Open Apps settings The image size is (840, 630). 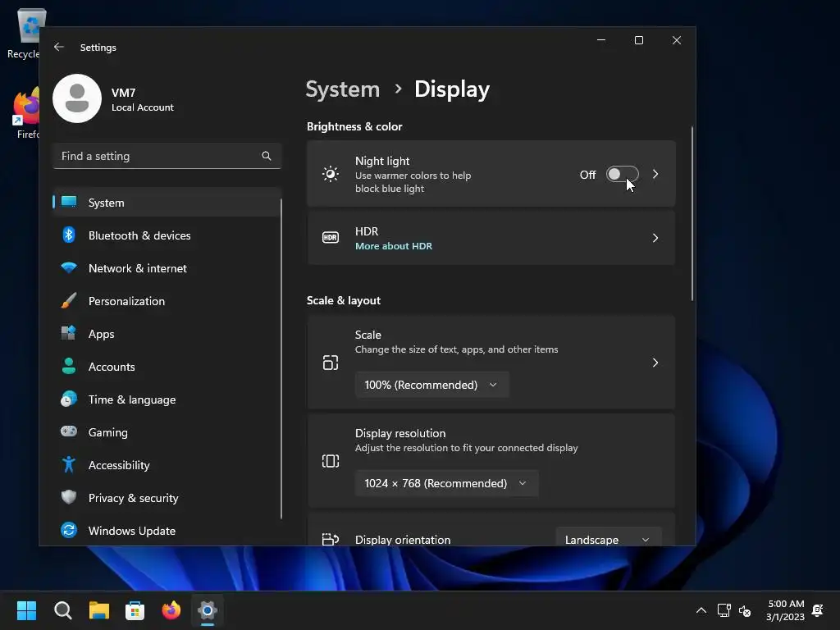[x=167, y=334]
